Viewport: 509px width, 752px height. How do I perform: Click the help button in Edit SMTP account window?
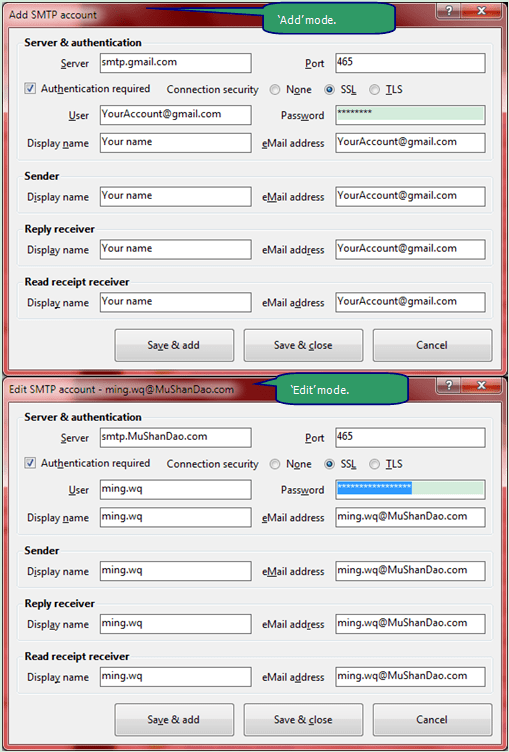click(450, 385)
